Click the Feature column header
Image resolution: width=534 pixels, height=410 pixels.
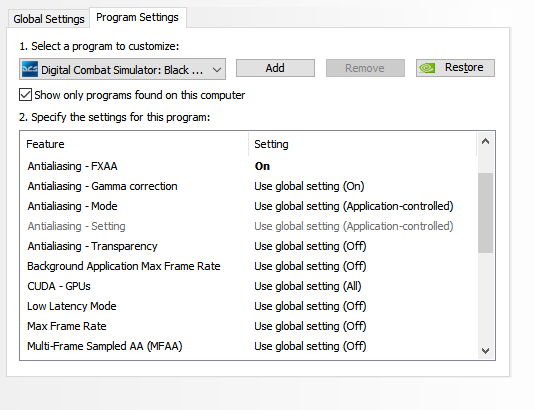coord(134,144)
